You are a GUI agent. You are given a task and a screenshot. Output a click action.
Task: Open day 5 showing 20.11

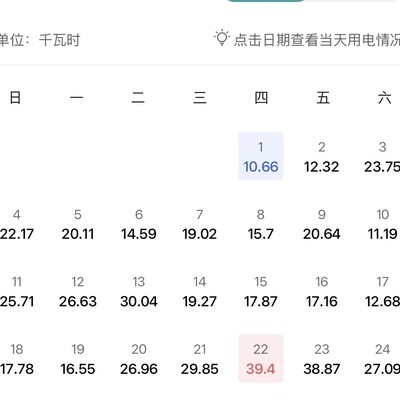[78, 225]
